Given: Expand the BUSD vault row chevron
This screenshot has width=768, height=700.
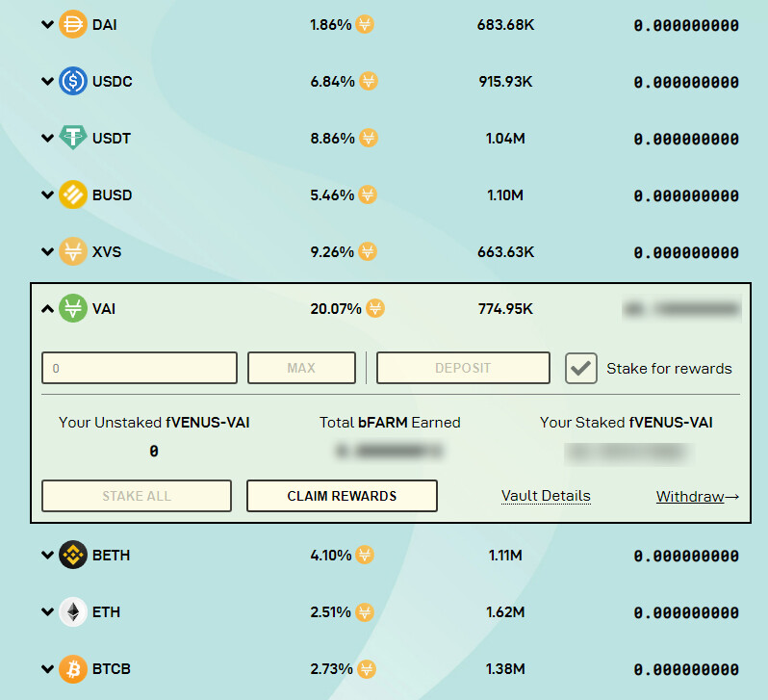Looking at the screenshot, I should [47, 194].
